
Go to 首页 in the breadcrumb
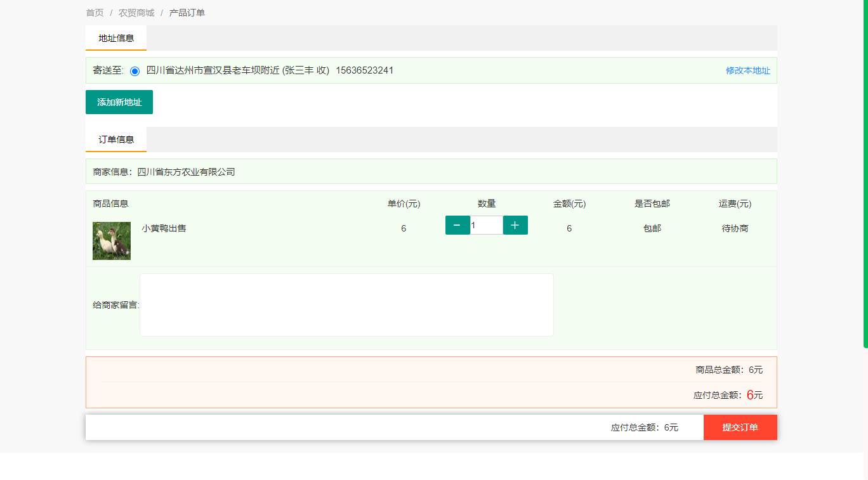(x=95, y=13)
